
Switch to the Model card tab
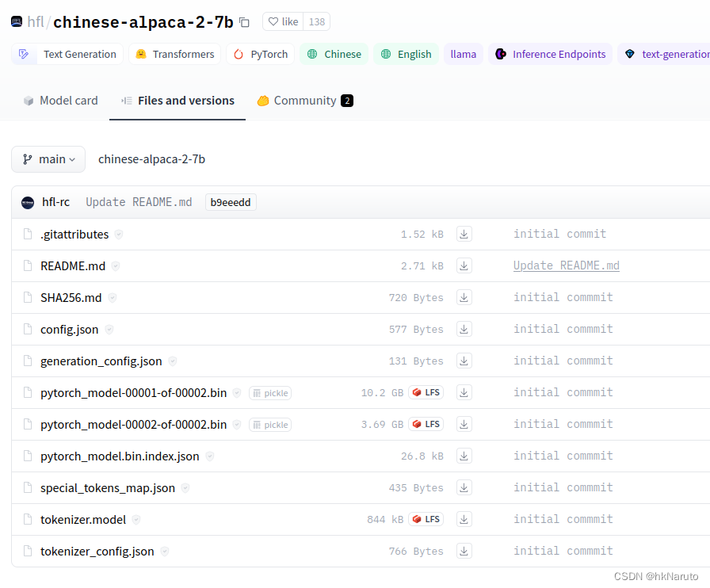tap(60, 101)
